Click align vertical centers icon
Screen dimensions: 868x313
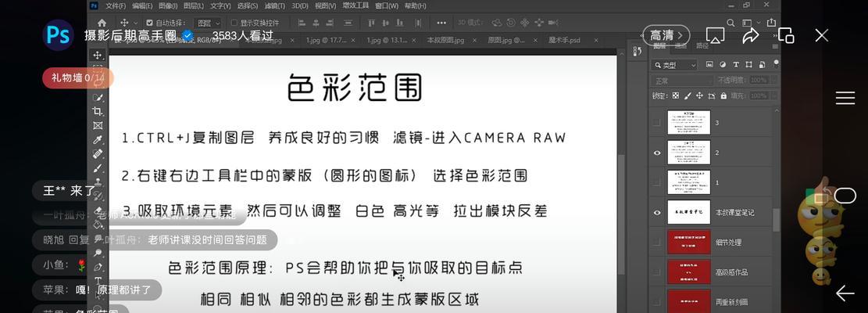point(387,23)
